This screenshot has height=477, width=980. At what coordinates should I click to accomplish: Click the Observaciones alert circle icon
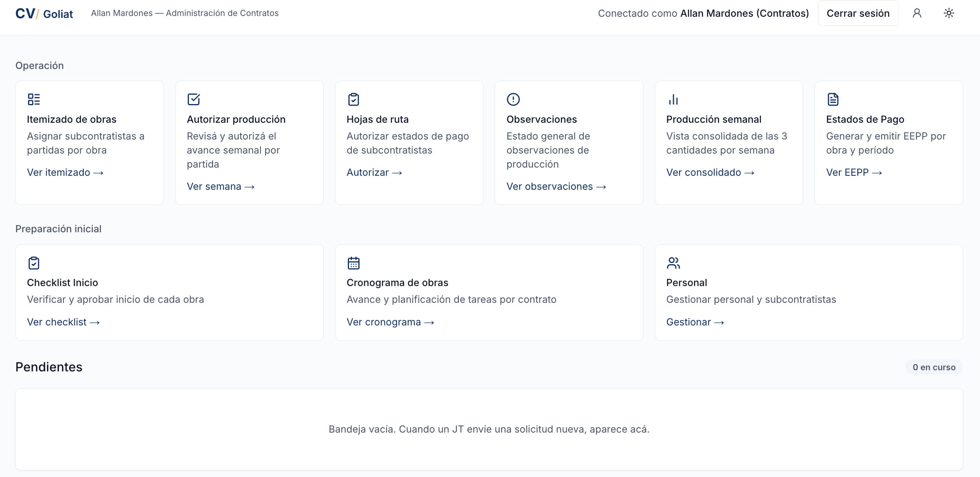pos(513,99)
